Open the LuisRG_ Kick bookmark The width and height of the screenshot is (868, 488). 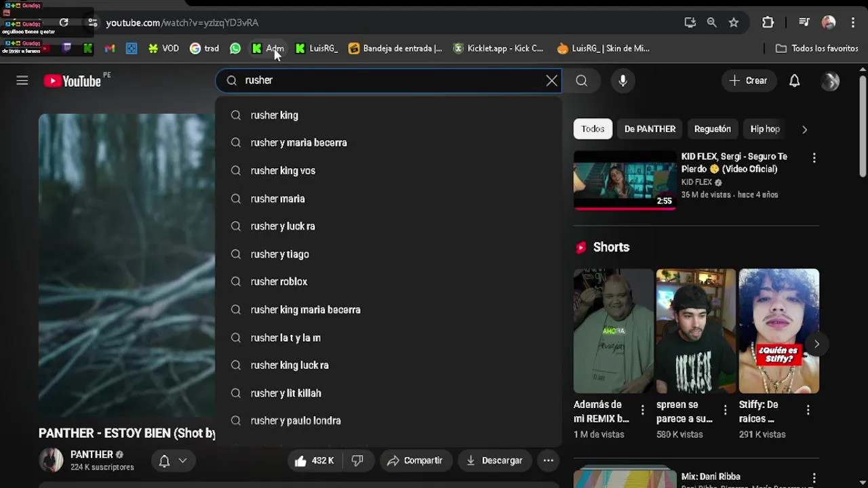(x=317, y=48)
